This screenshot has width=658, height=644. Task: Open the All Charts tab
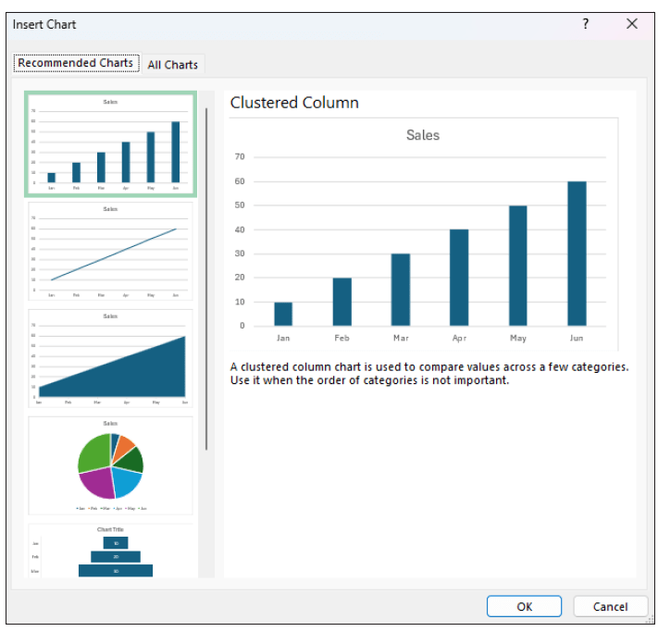pyautogui.click(x=173, y=65)
